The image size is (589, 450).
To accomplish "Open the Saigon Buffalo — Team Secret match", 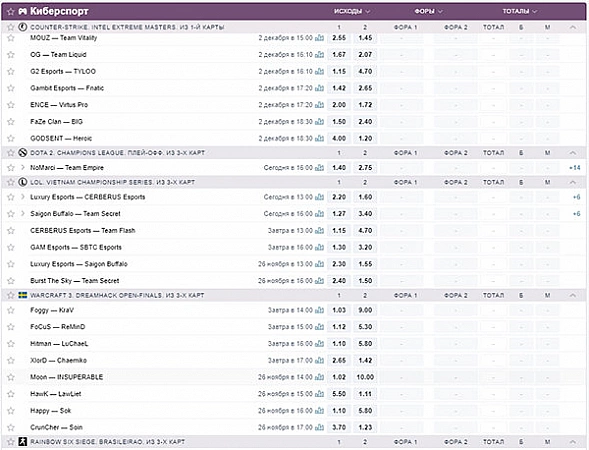I will [75, 214].
